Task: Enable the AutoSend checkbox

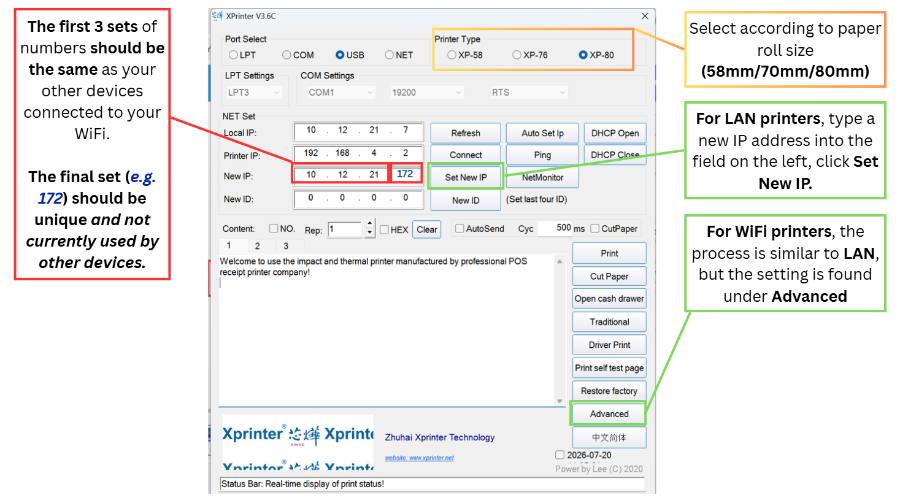Action: click(459, 229)
